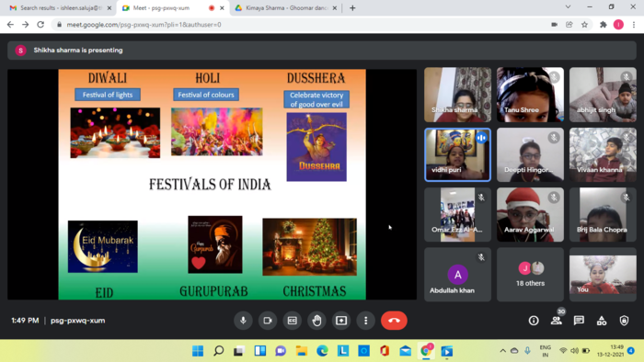Screen dimensions: 644x362
Task: Mute the microphone in Meet controls
Action: (243, 320)
